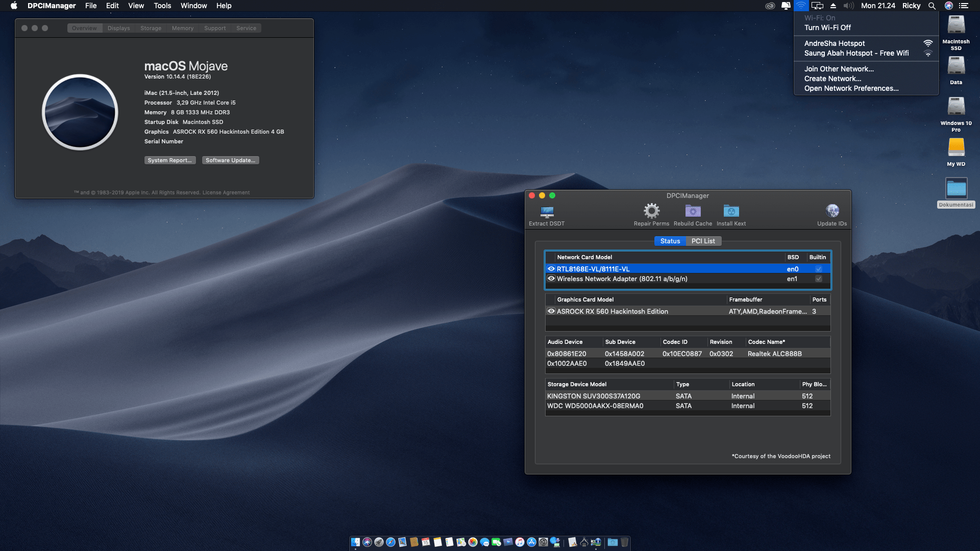980x551 pixels.
Task: Click the Update IDs globe icon
Action: (x=832, y=211)
